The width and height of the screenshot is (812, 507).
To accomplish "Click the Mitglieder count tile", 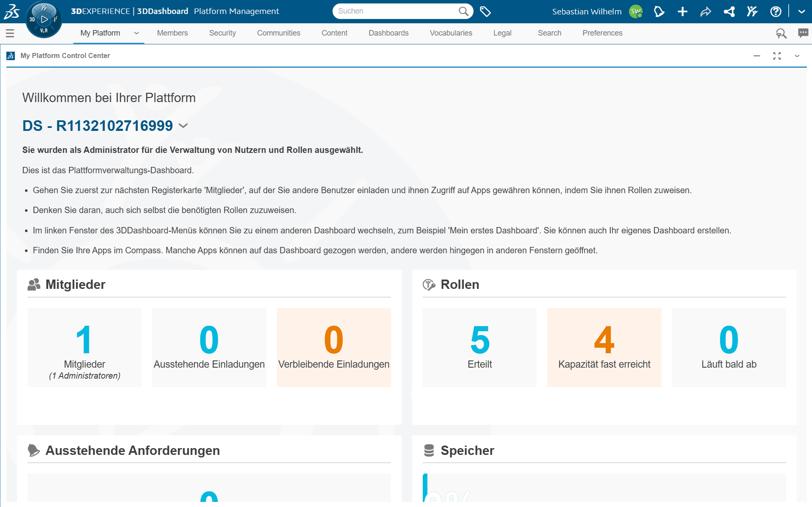I will [84, 347].
